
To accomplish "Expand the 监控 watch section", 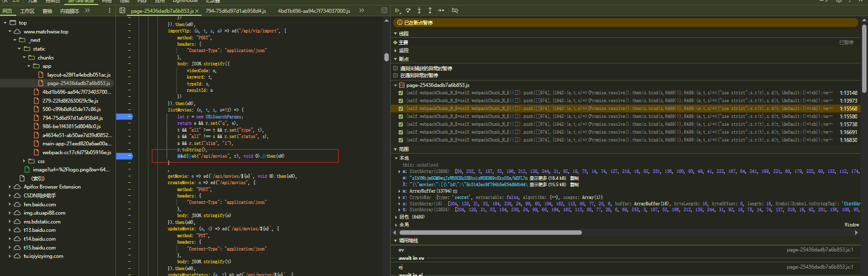I will (x=396, y=50).
